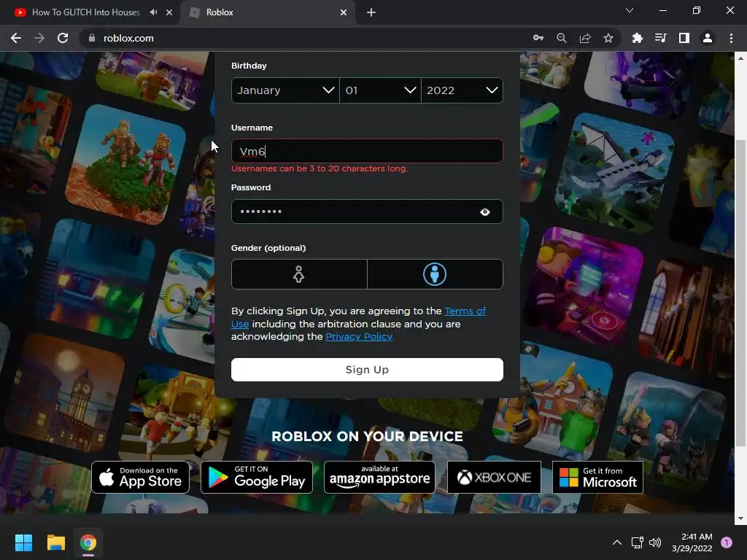Open the Terms of Use link
The width and height of the screenshot is (747, 560).
[x=465, y=311]
